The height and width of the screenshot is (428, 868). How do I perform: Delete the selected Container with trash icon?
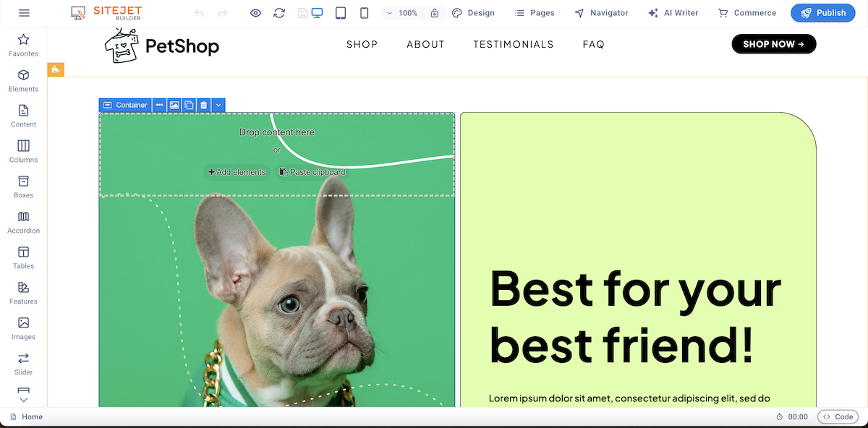(204, 105)
